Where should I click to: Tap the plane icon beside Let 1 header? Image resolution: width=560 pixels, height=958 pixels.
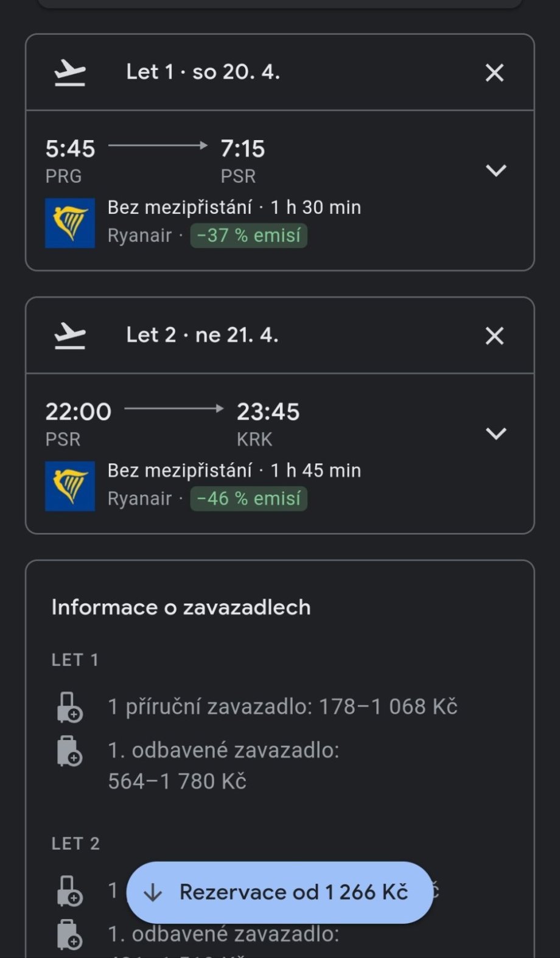coord(70,73)
